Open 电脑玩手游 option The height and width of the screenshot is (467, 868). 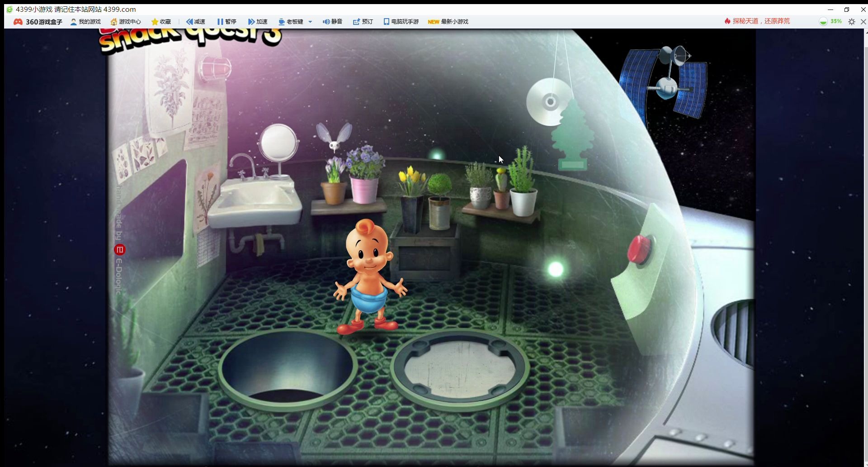(401, 22)
